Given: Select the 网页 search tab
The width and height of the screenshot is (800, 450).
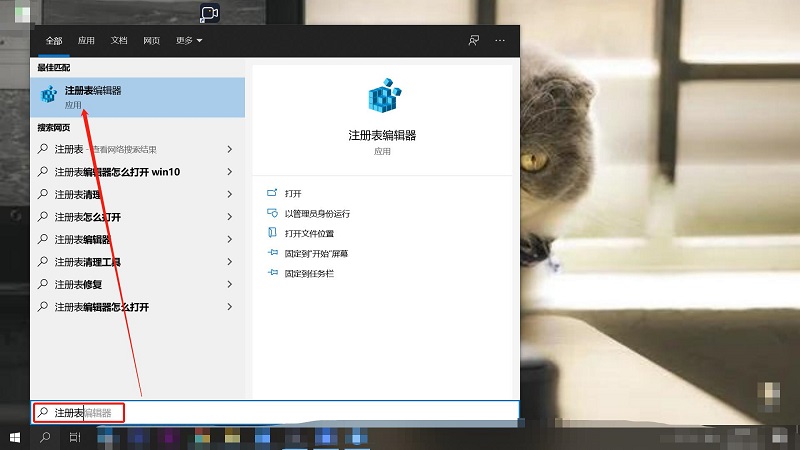Looking at the screenshot, I should click(x=151, y=40).
